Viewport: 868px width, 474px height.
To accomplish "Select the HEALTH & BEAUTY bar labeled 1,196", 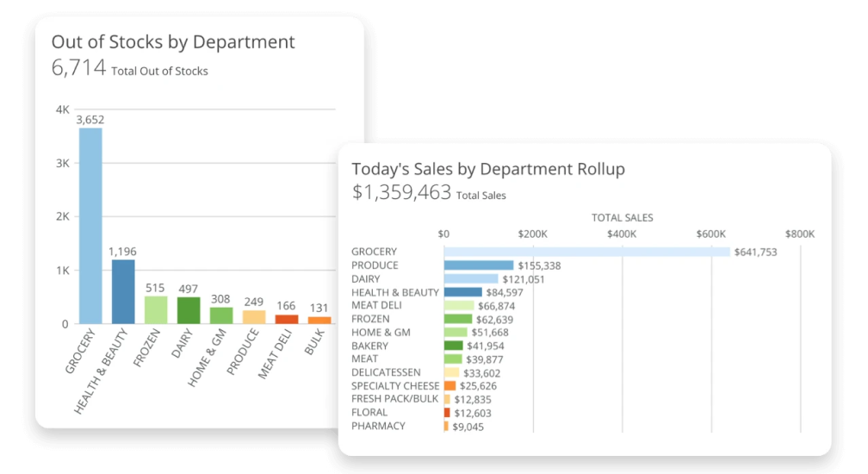I will click(123, 292).
